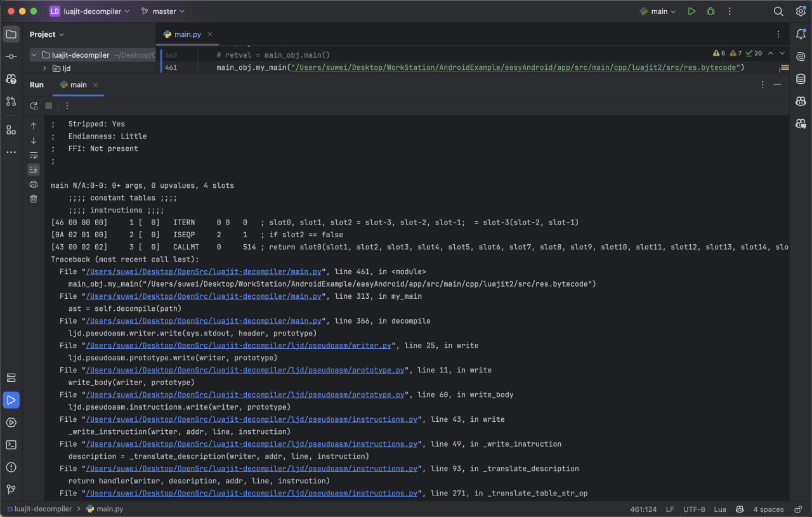This screenshot has height=517, width=812.
Task: Click the 'Stripped: Yes' console line
Action: tap(88, 124)
